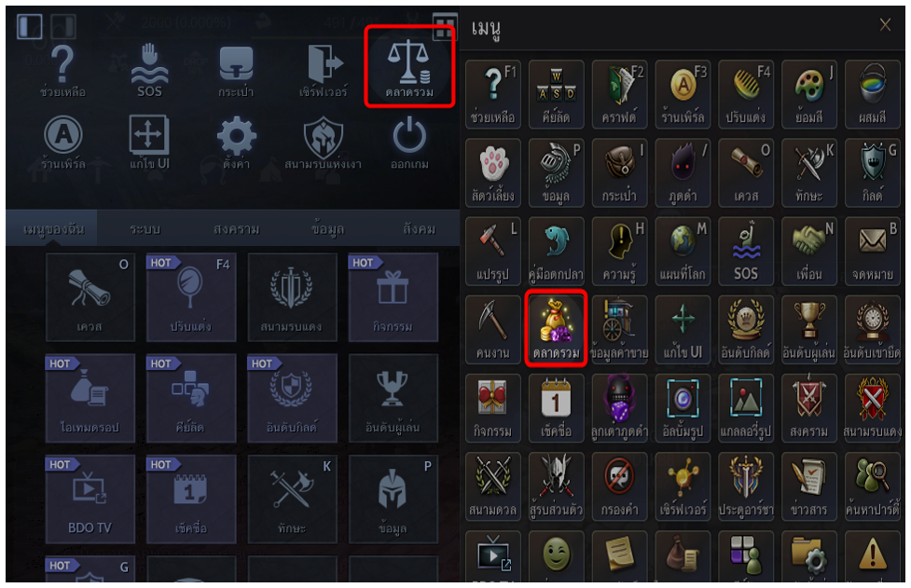Open the ตั้งค่า gear settings
This screenshot has width=911, height=588.
pyautogui.click(x=237, y=141)
